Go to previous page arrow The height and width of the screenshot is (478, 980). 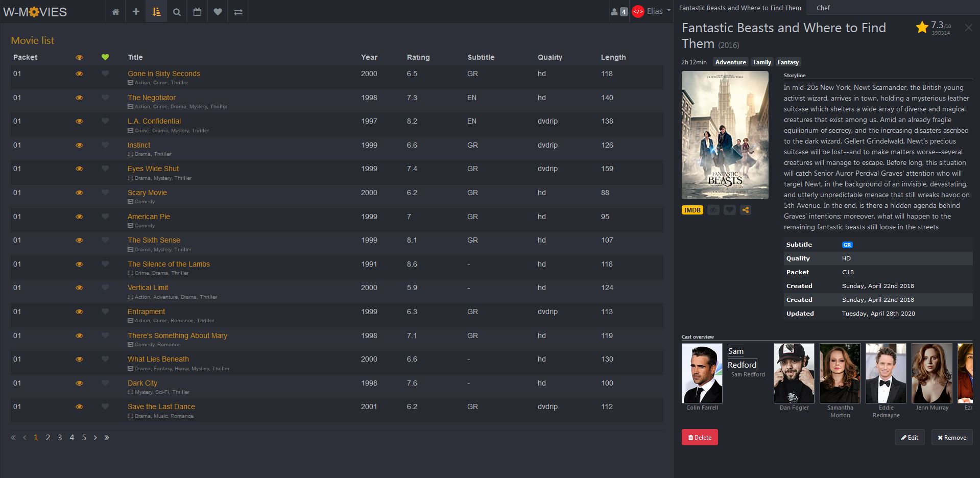pyautogui.click(x=25, y=438)
